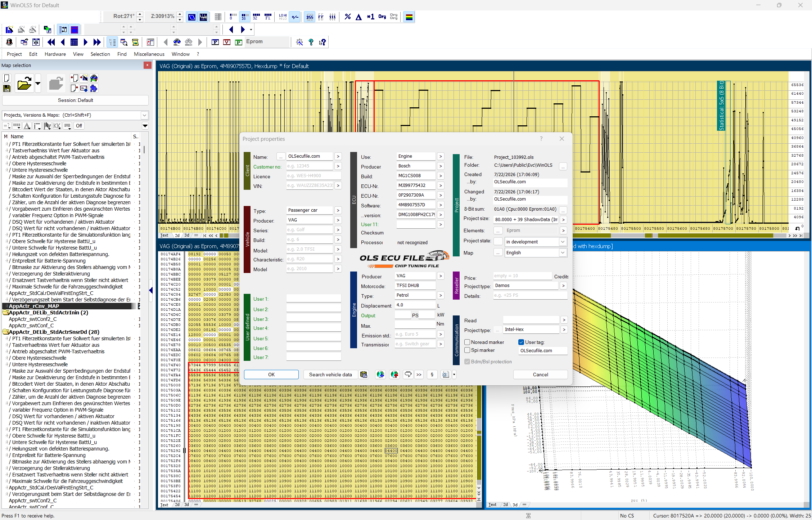
Task: Toggle the +/- signed values mode
Action: click(x=295, y=17)
